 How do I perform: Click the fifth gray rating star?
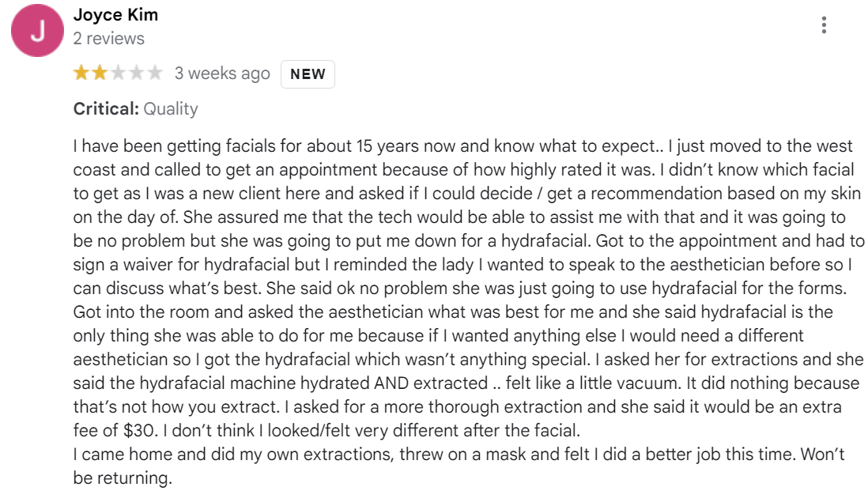154,73
